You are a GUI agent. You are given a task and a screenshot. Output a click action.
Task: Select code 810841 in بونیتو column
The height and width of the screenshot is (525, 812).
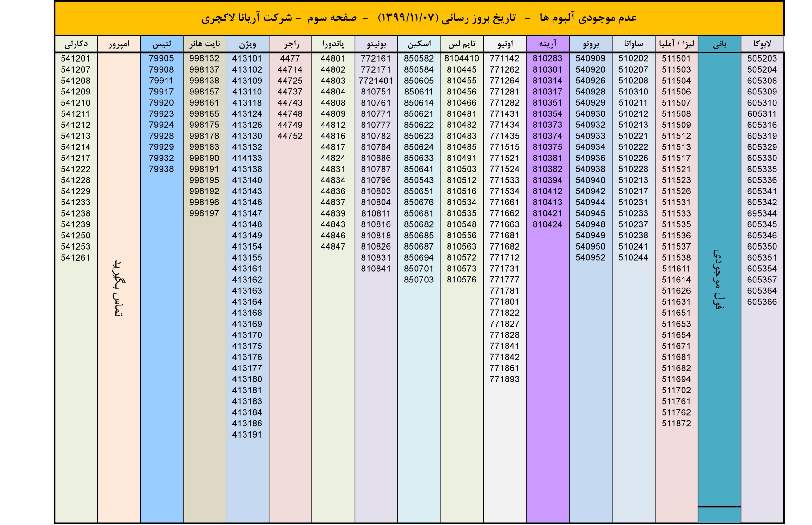click(x=376, y=269)
